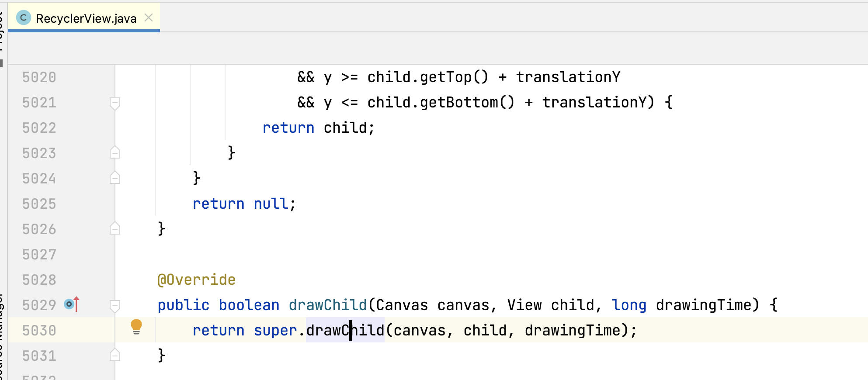868x380 pixels.
Task: Collapse the drawChild method at line 5029
Action: [x=115, y=306]
